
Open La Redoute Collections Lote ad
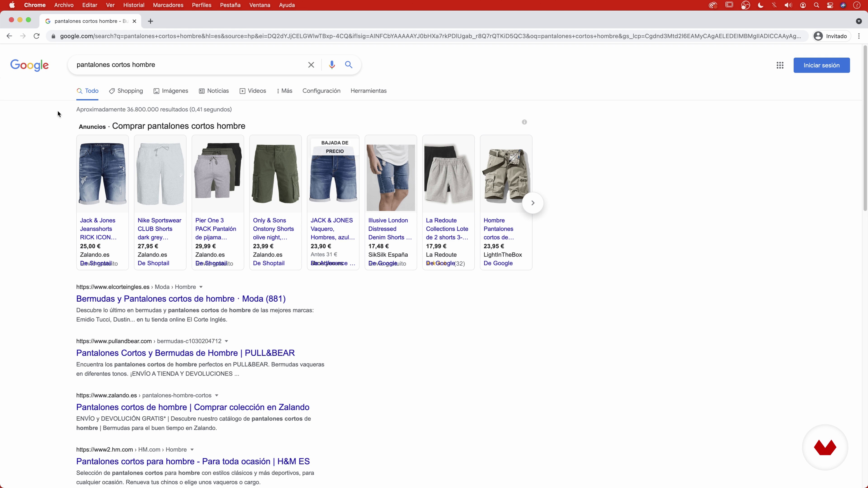click(447, 229)
